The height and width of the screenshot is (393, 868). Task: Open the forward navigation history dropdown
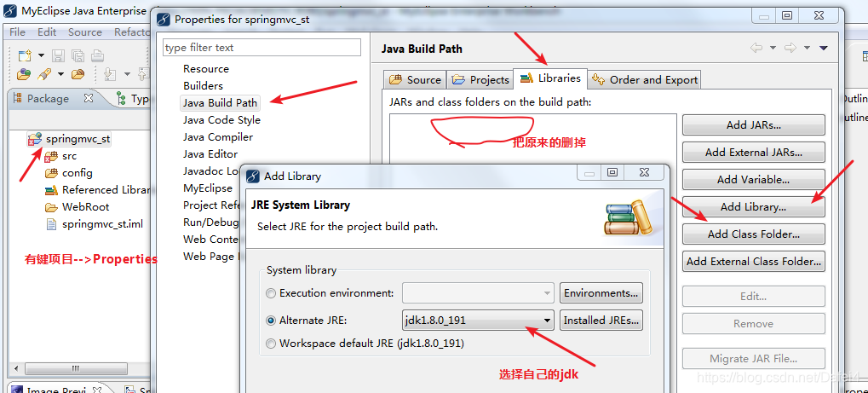pos(808,49)
